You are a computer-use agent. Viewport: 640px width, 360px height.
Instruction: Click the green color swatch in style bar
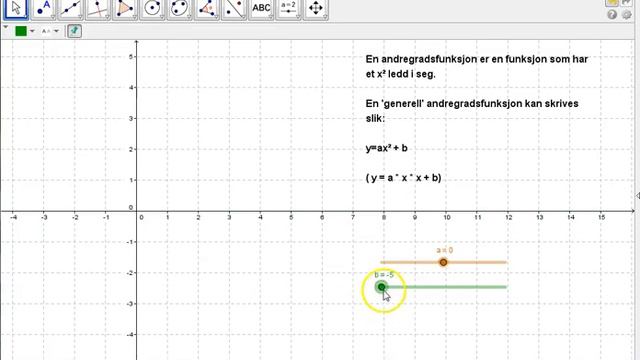(21, 31)
